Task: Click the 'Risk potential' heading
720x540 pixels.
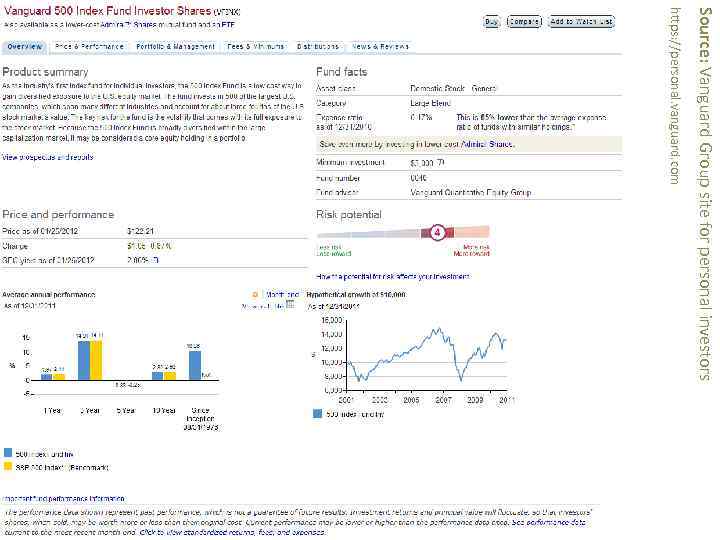Action: [349, 214]
